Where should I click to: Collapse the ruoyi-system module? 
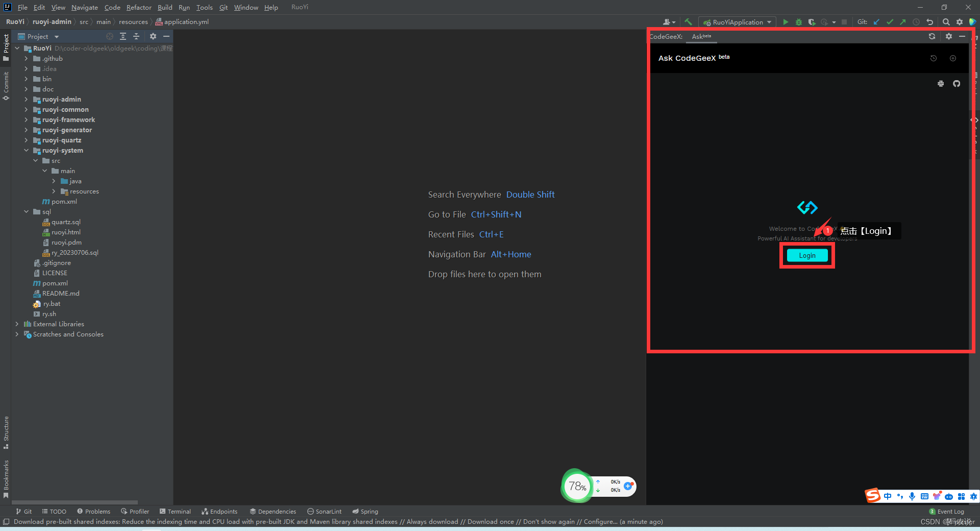(x=26, y=150)
